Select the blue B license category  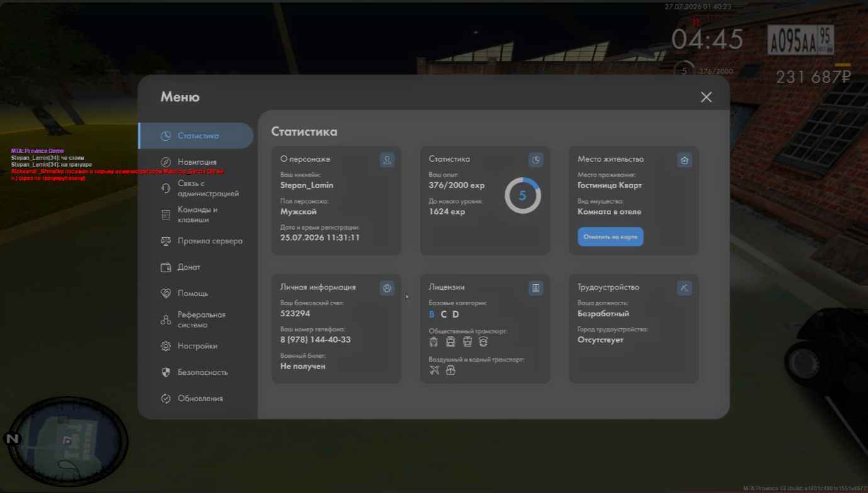432,314
